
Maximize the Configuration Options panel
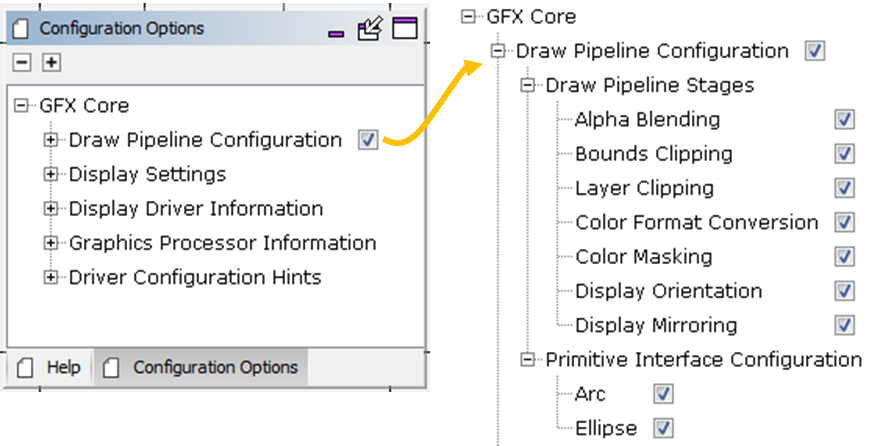(x=405, y=28)
